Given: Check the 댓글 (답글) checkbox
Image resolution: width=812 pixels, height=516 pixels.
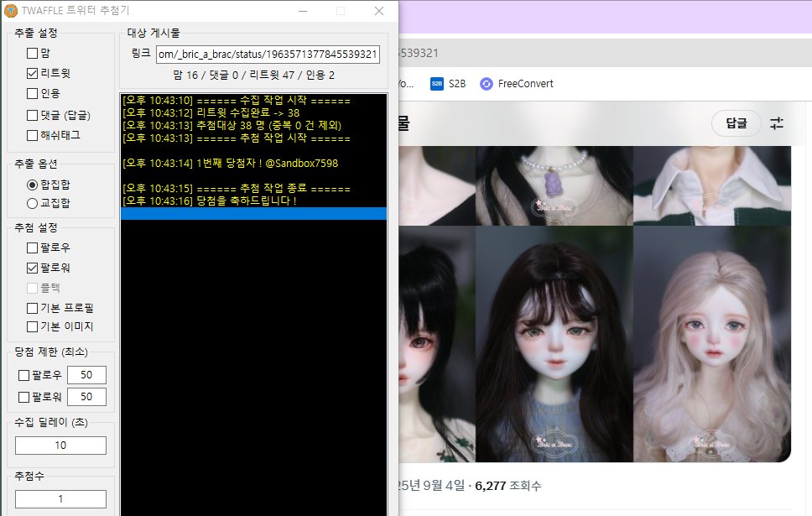Looking at the screenshot, I should pos(32,115).
